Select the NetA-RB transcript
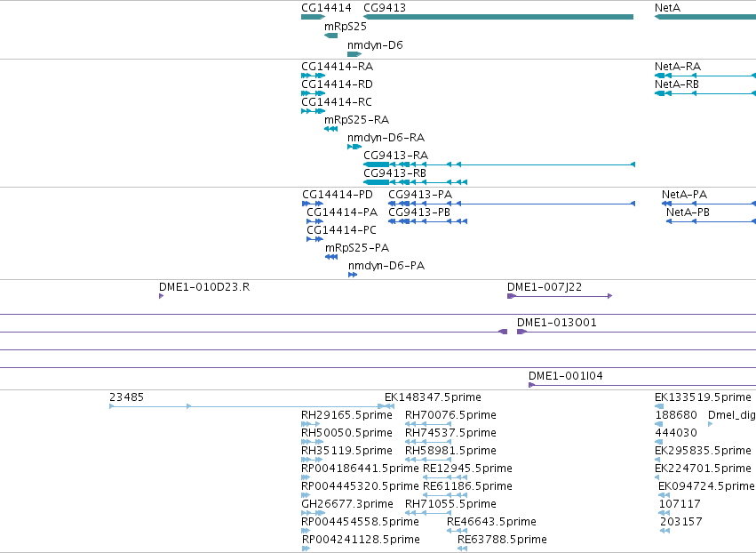 (x=705, y=93)
